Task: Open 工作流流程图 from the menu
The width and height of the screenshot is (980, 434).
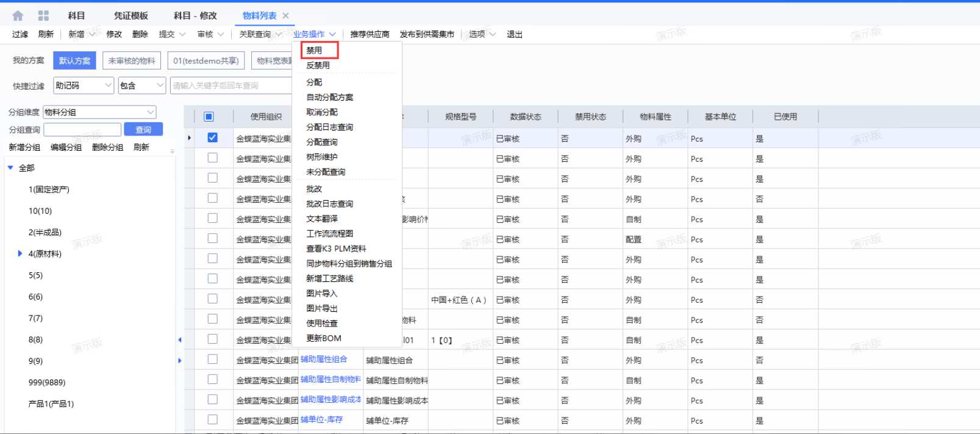Action: coord(330,234)
